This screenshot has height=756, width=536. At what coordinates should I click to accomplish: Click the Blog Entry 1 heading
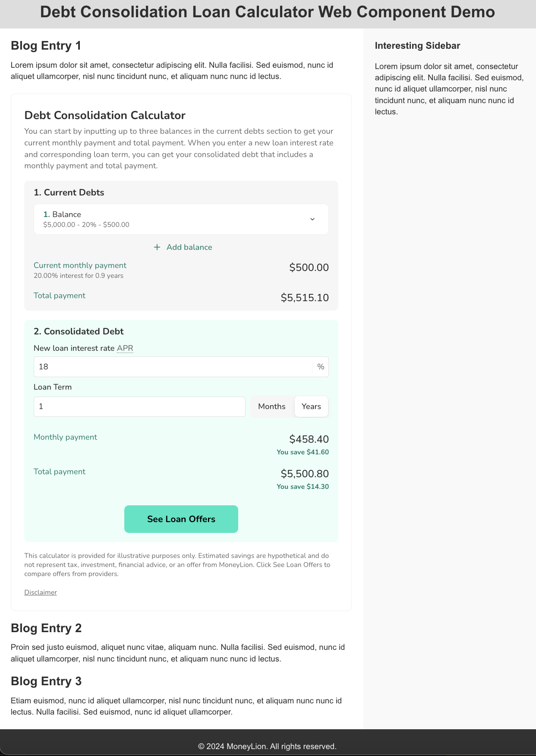click(x=46, y=46)
